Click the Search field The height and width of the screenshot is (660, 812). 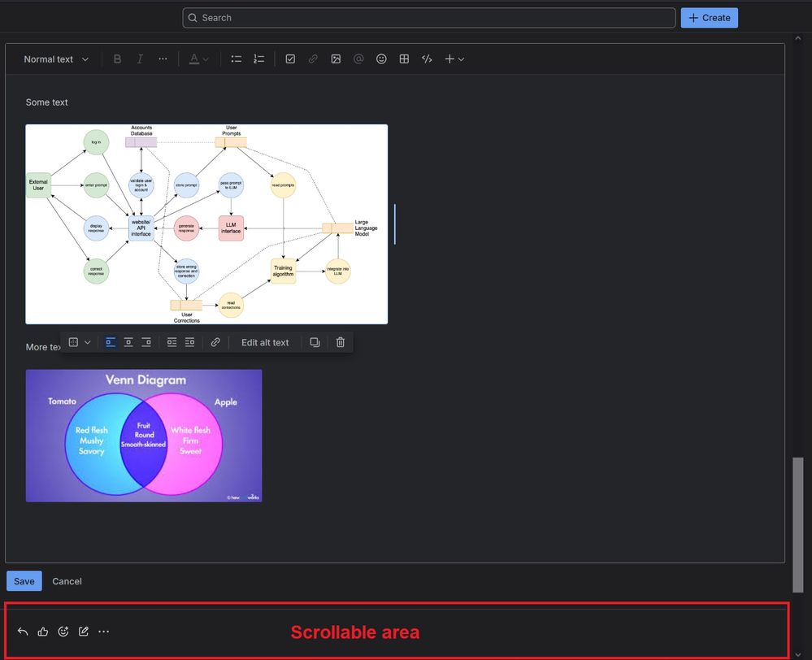(429, 18)
